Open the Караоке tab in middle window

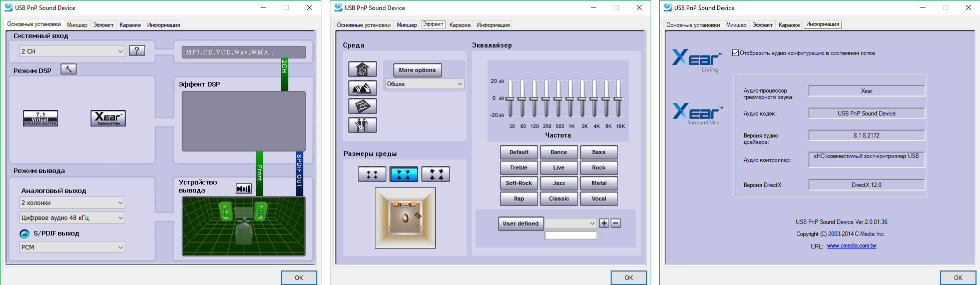(459, 25)
